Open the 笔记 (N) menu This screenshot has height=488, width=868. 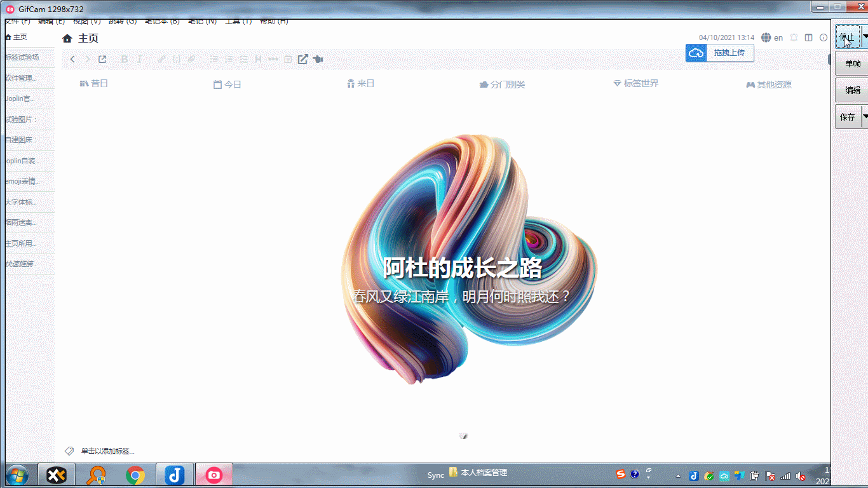click(x=202, y=22)
